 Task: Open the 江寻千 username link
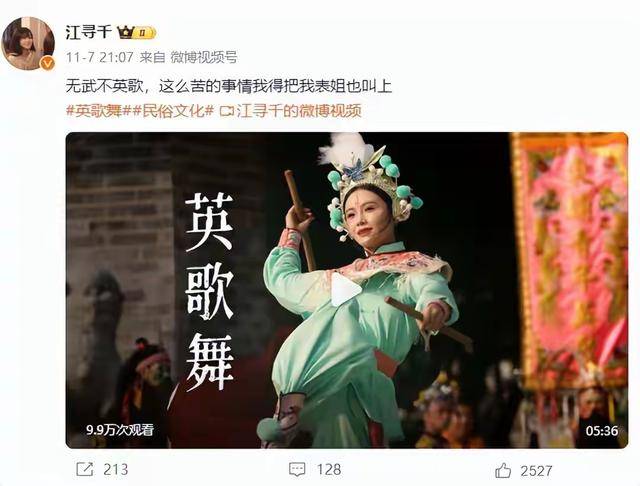coord(89,32)
